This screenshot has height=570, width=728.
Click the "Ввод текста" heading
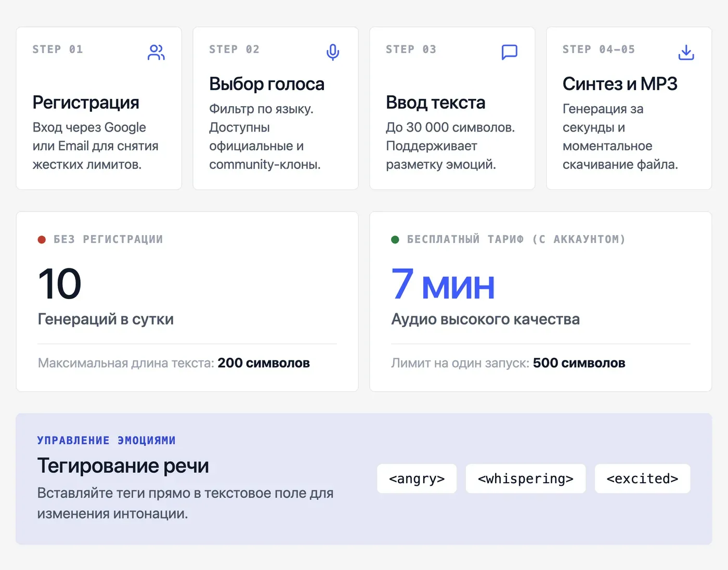pyautogui.click(x=436, y=102)
